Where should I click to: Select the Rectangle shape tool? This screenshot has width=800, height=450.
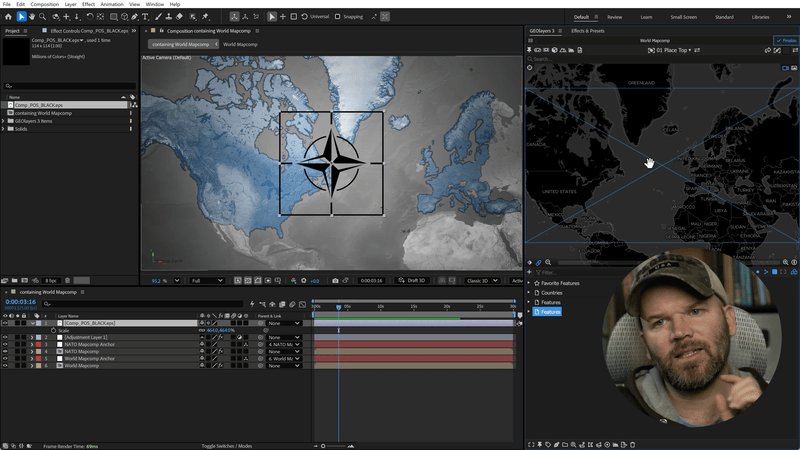pos(113,16)
